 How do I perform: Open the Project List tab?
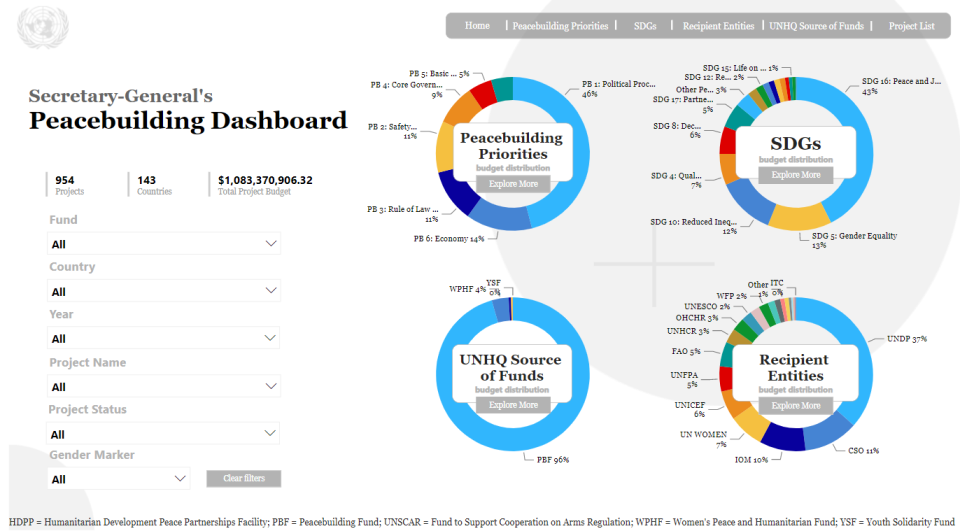point(911,26)
